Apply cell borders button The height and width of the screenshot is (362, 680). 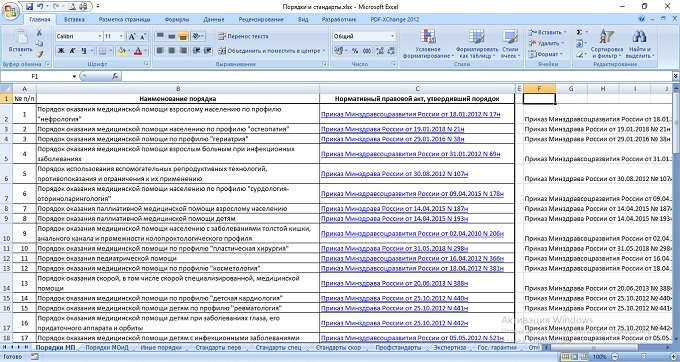click(x=102, y=51)
